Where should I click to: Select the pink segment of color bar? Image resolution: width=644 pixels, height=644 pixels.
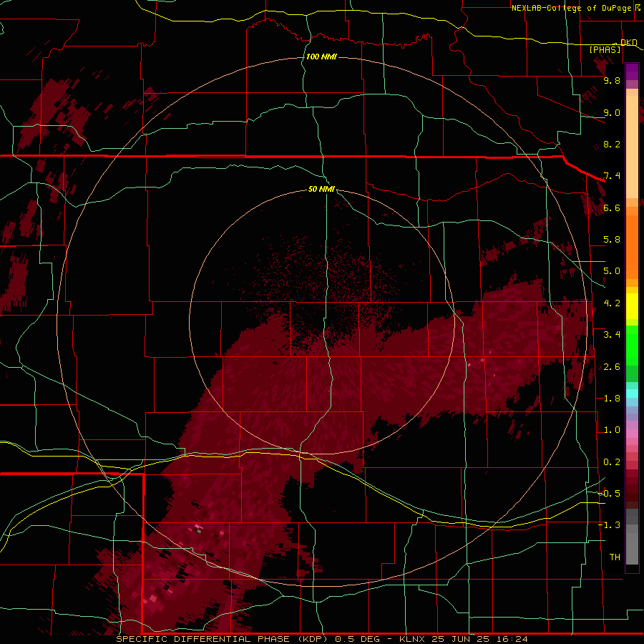point(632,434)
